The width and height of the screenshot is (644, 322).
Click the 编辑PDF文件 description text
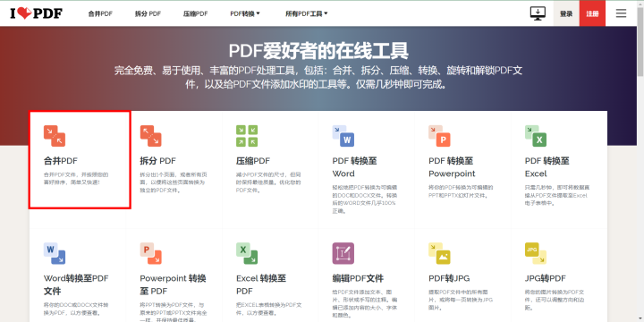click(365, 304)
